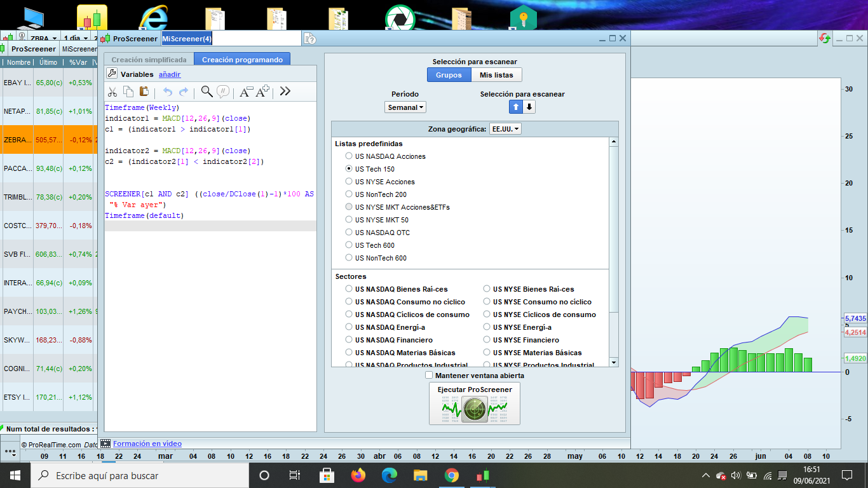Open Microsoft Edge from the taskbar
Screen dimensions: 868x488
coord(389,475)
